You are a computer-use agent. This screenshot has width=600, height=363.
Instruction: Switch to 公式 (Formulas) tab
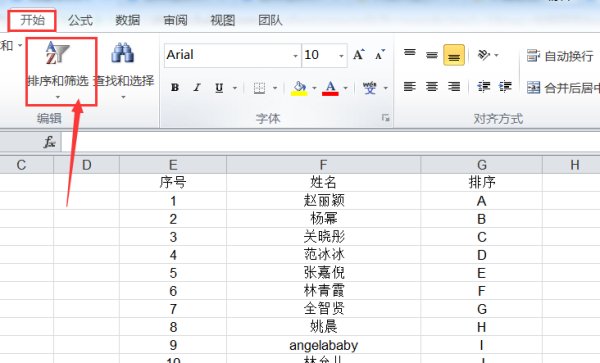point(80,20)
